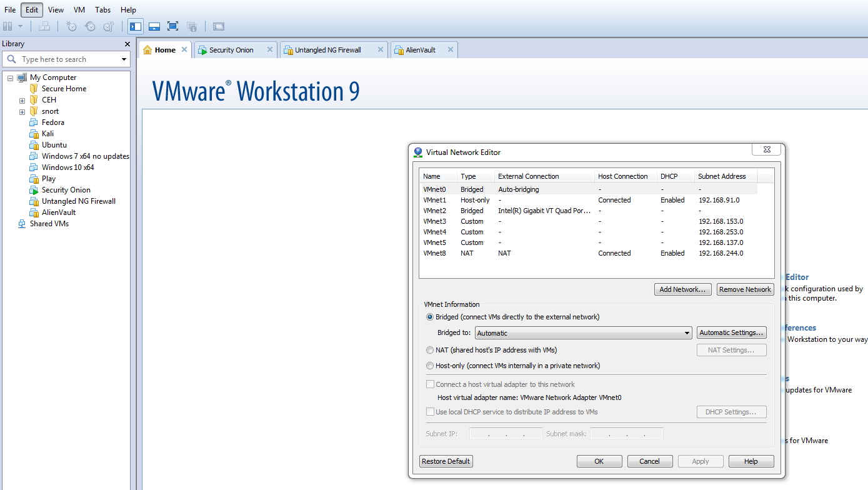Select Windows 10 x64 VM in library
868x490 pixels.
pos(67,167)
